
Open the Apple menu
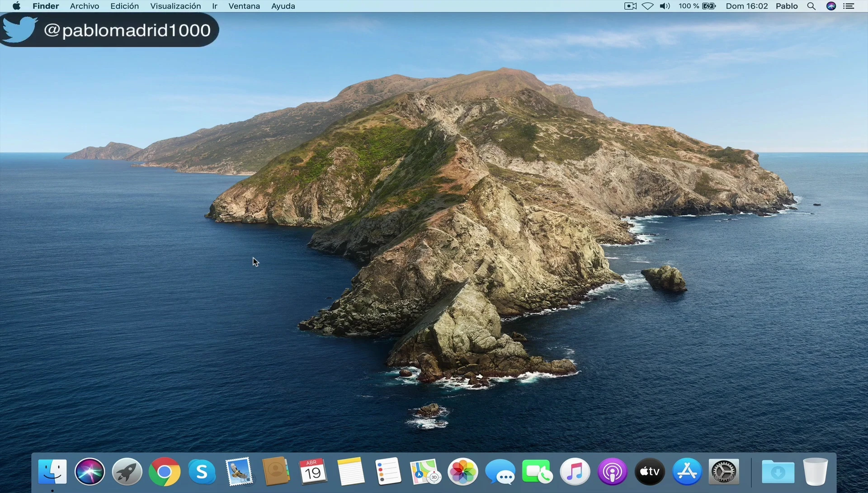coord(16,6)
